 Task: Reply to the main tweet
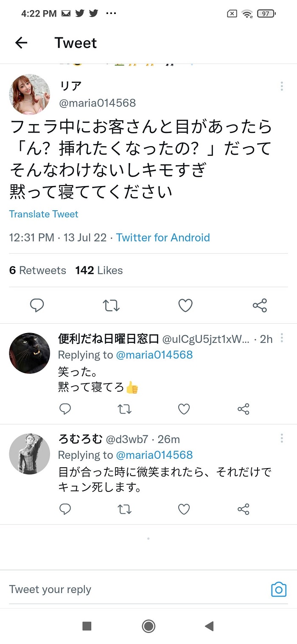[37, 305]
